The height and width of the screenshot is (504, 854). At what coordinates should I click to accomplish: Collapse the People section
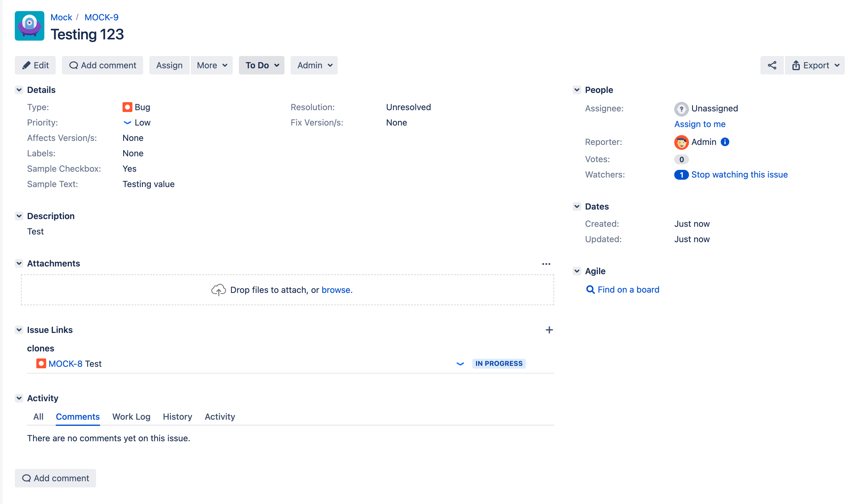[577, 90]
